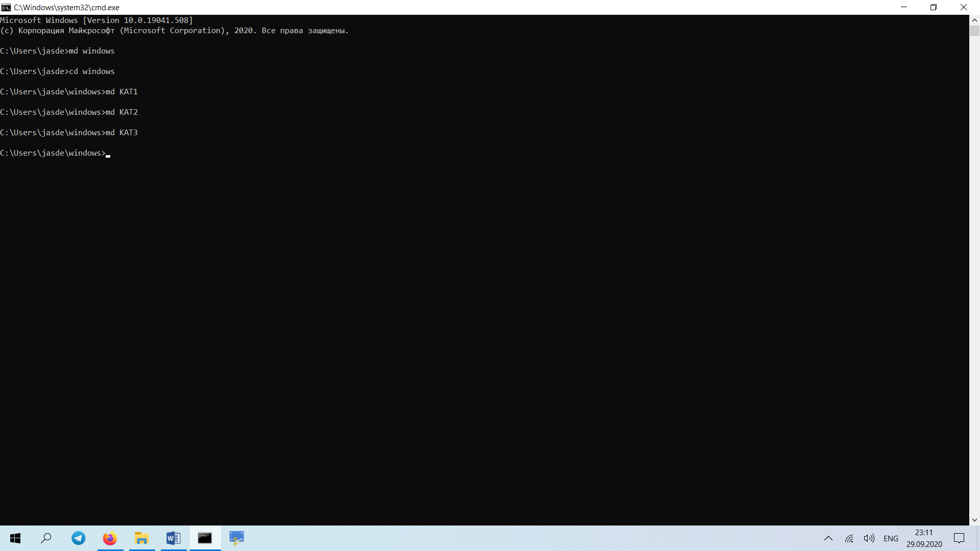Click the current prompt with cursor
Viewport: 980px width, 551px height.
(55, 153)
